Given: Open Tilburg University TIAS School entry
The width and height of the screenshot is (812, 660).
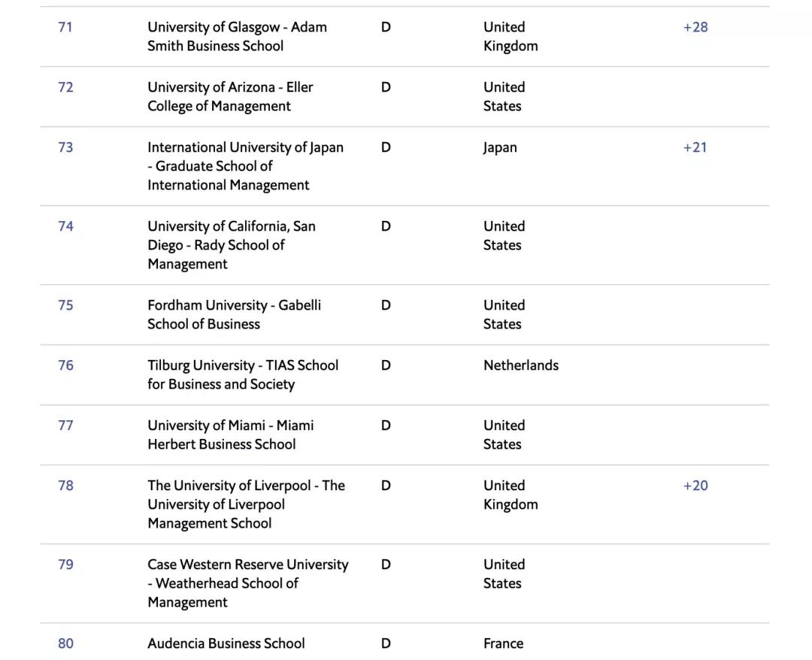Looking at the screenshot, I should point(242,374).
